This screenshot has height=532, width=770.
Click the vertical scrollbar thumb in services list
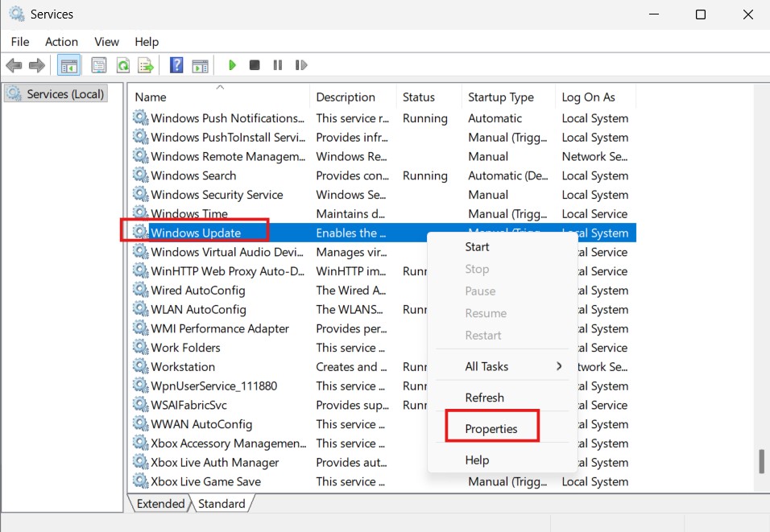click(761, 461)
